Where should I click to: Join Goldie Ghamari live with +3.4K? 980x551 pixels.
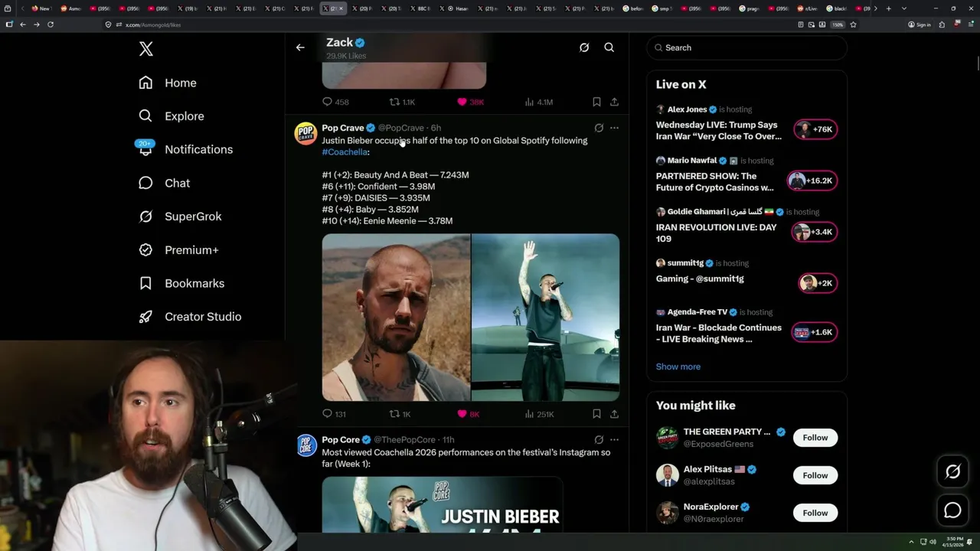click(x=814, y=232)
